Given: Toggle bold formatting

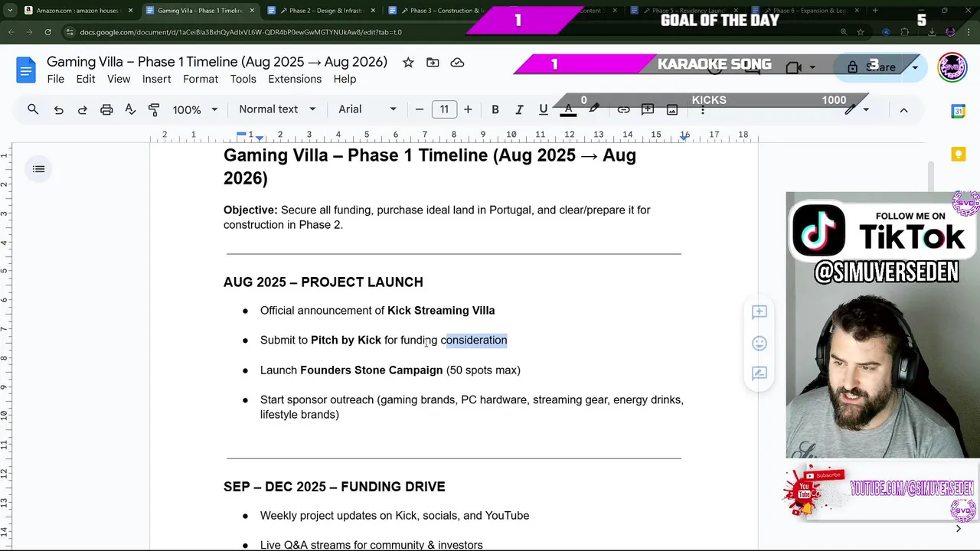Looking at the screenshot, I should click(x=495, y=109).
